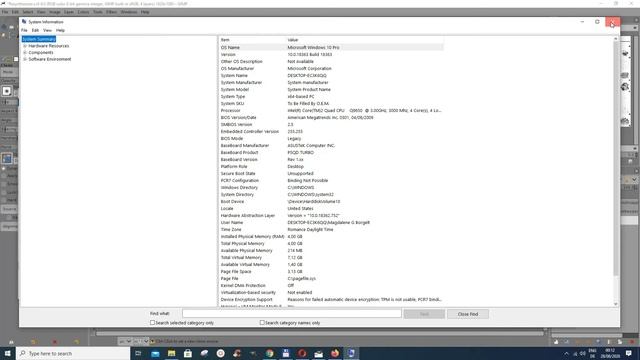Select the Software Environment tree item
This screenshot has height=360, width=640.
click(x=50, y=59)
